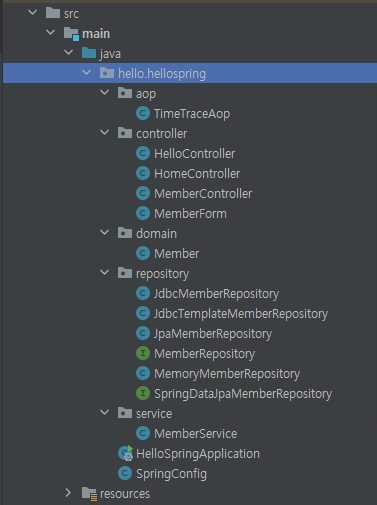
Task: Open the JdbcTemplateMemberRepository file name
Action: 241,314
